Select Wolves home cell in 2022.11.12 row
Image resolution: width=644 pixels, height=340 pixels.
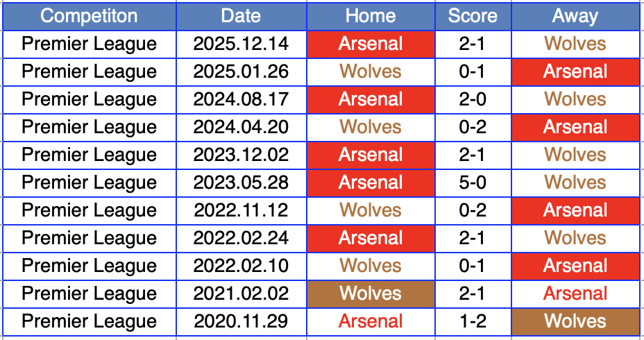click(371, 210)
